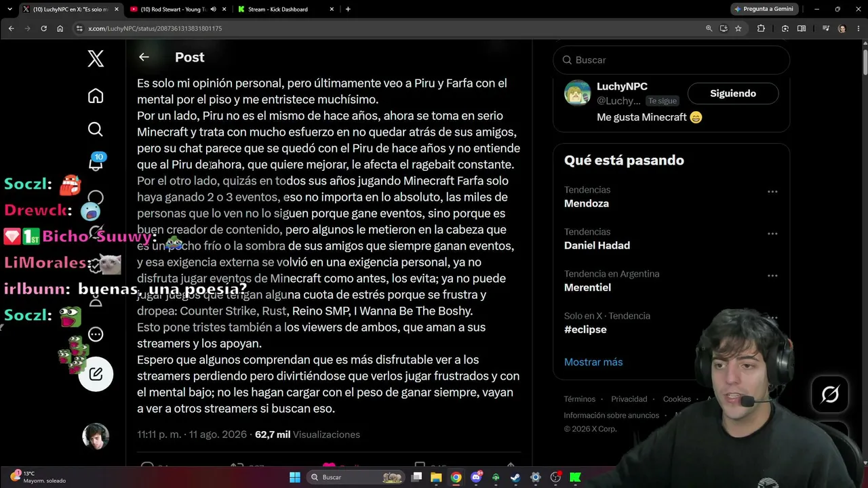Click the taskbar Buscar search box
Image resolution: width=868 pixels, height=488 pixels.
tap(355, 477)
